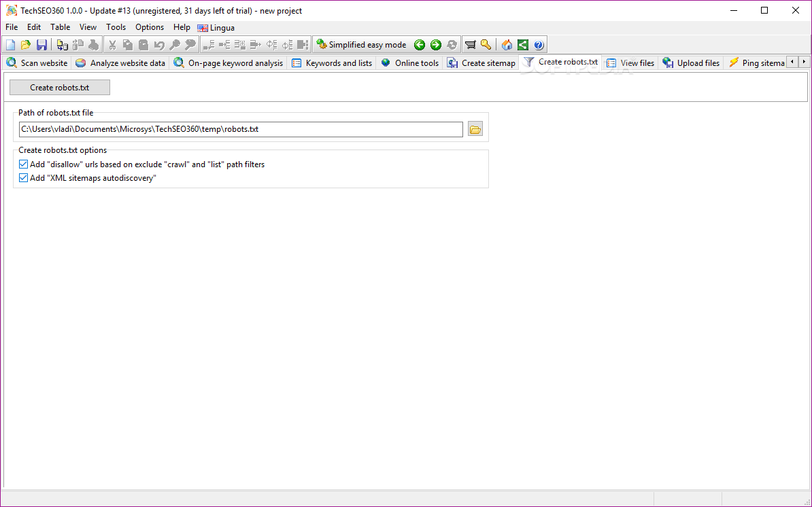Screen dimensions: 812x507
Task: Click the green Back arrow icon
Action: tap(420, 45)
